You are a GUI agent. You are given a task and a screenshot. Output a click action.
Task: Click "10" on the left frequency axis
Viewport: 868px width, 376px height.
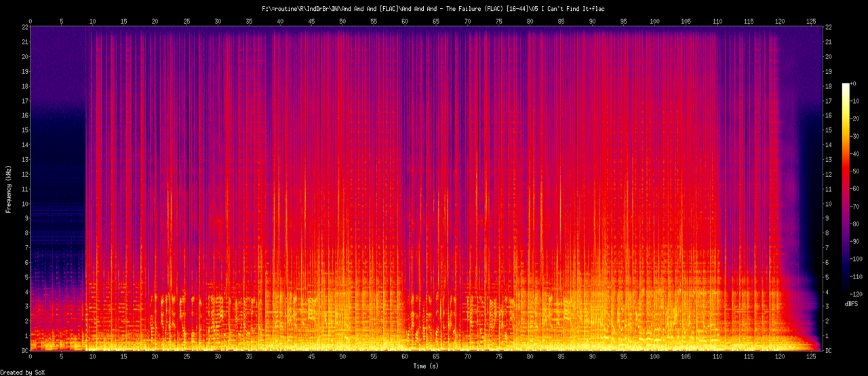[x=24, y=203]
